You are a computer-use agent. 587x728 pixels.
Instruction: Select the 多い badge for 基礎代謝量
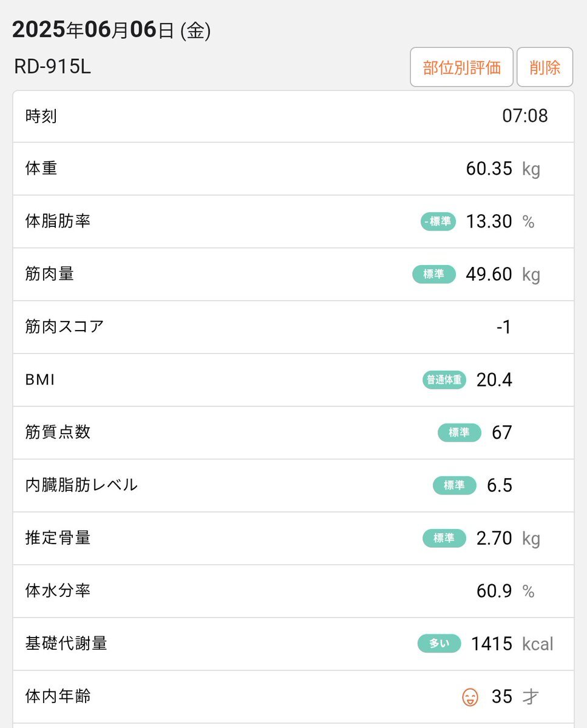coord(439,644)
